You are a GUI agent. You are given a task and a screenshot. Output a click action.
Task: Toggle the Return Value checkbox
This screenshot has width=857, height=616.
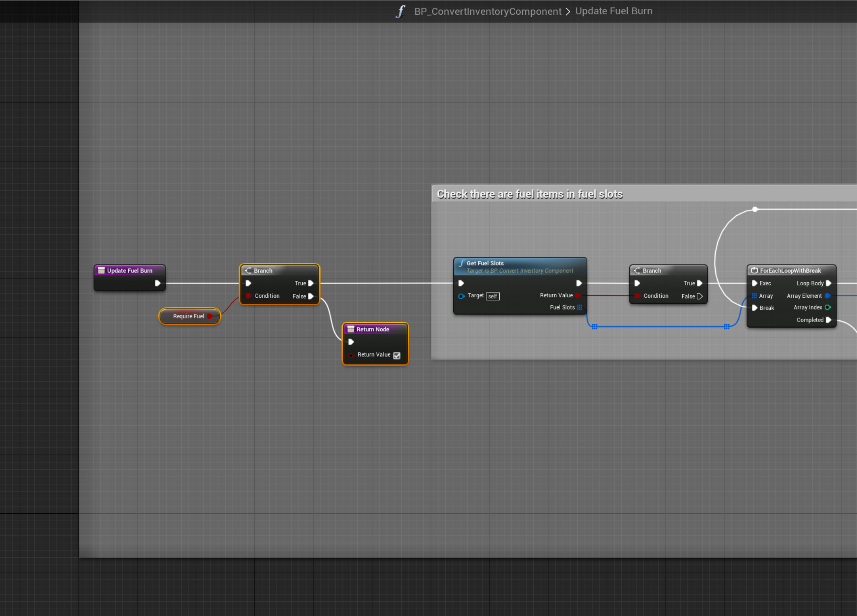[397, 355]
